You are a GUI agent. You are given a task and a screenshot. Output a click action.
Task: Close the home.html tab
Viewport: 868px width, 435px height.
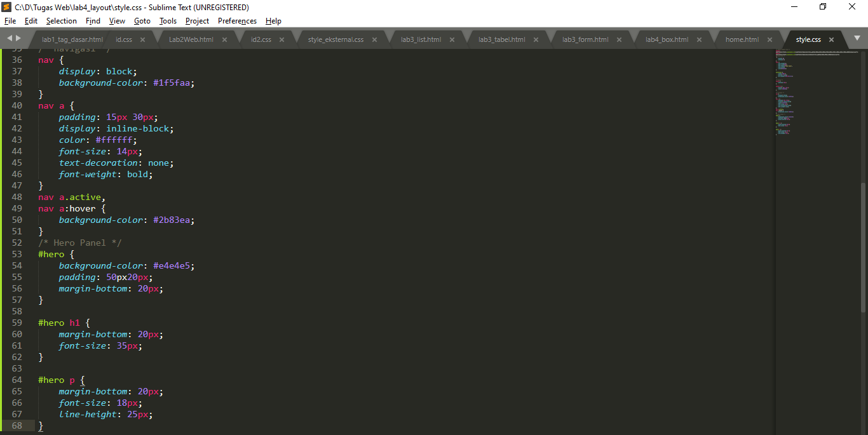770,39
